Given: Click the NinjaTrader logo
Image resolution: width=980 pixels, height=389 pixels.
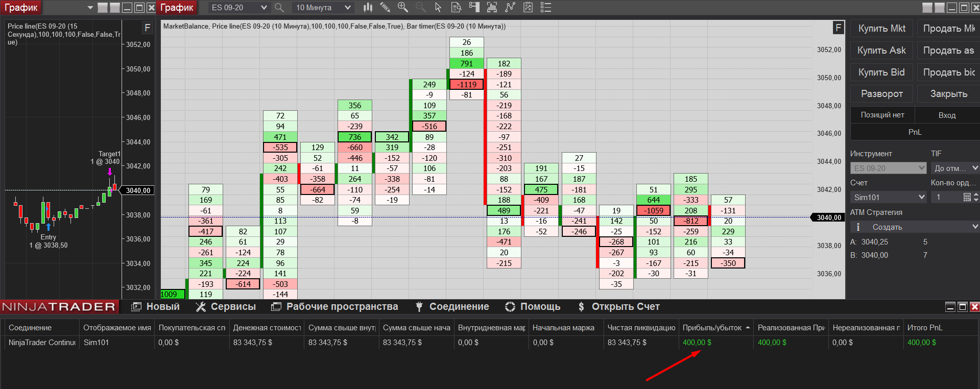Looking at the screenshot, I should [59, 307].
